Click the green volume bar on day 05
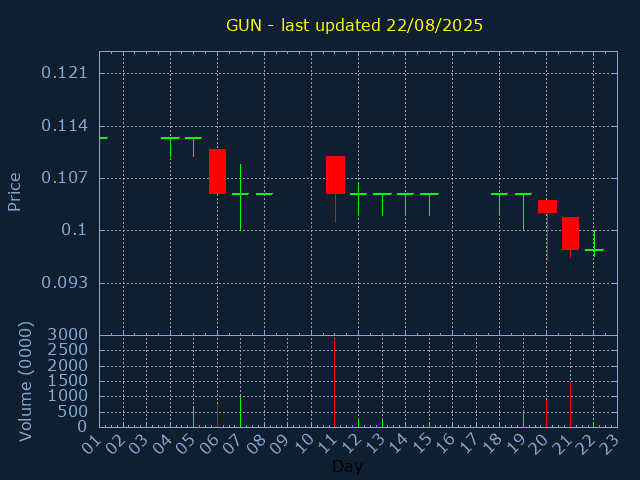 click(x=193, y=417)
